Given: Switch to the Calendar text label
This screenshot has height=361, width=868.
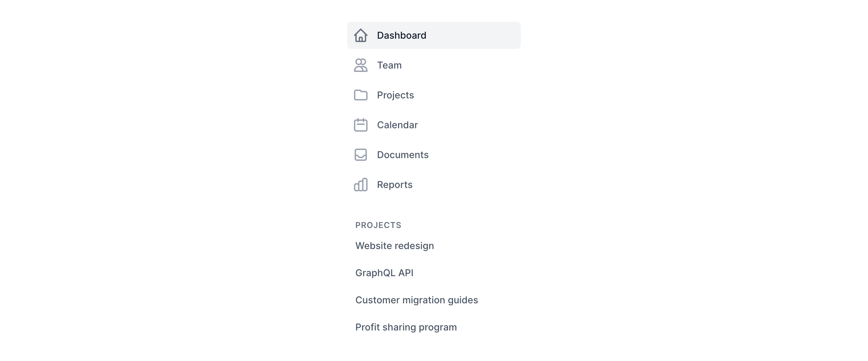Looking at the screenshot, I should [397, 125].
